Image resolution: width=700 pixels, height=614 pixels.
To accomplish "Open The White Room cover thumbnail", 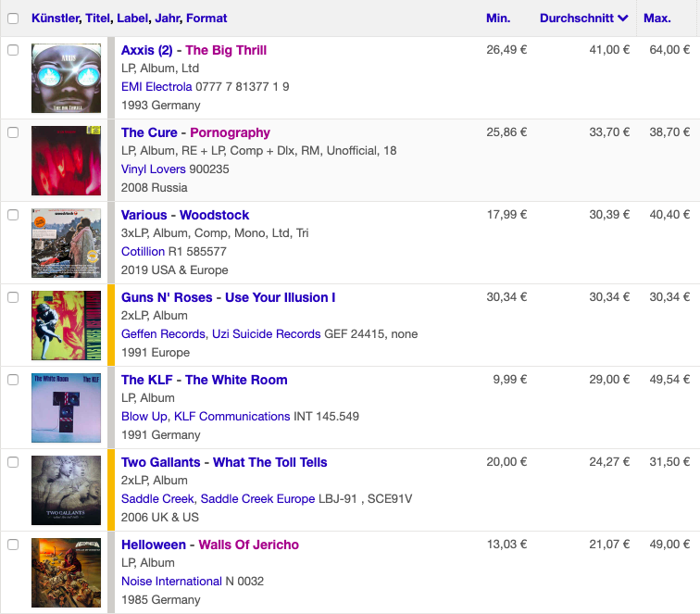I will point(66,407).
